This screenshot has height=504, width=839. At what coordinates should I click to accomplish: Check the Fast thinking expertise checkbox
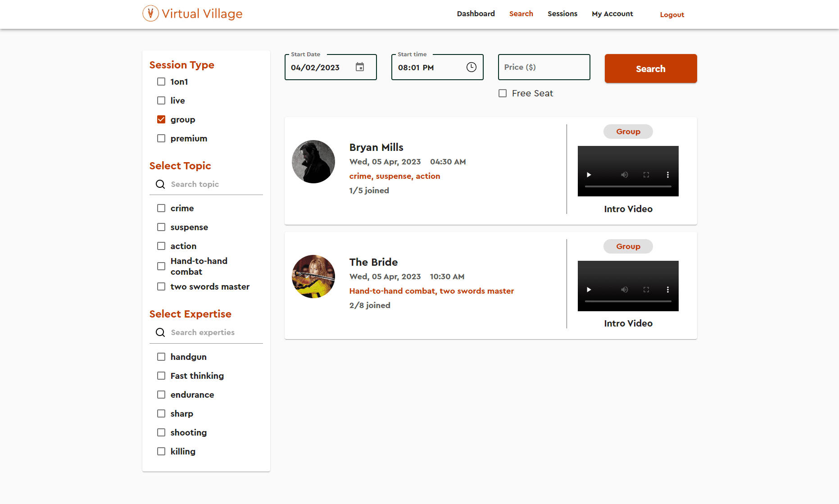(161, 376)
